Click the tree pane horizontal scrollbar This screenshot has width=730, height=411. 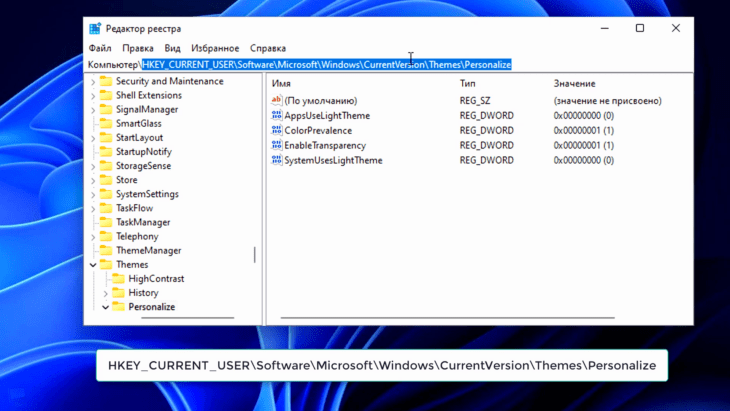point(187,318)
